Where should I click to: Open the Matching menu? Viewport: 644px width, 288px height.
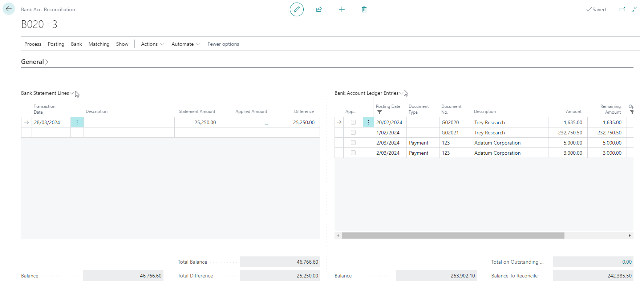tap(99, 44)
